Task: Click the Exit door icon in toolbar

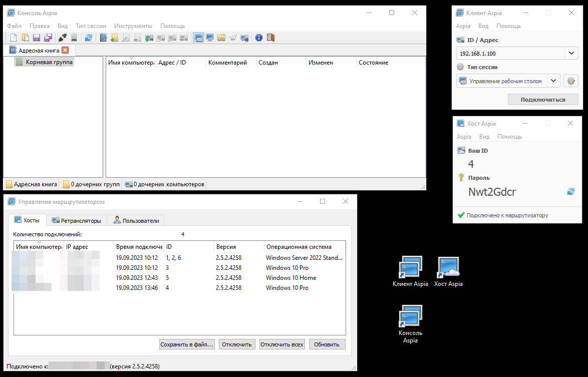Action: pyautogui.click(x=270, y=38)
